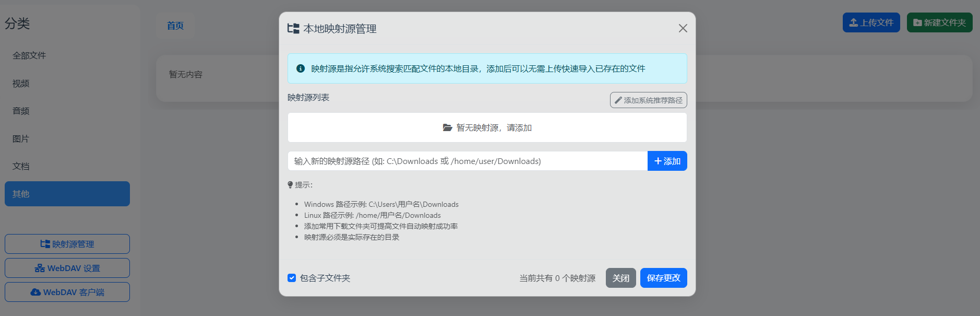
Task: Open WebDAV 设置 in sidebar
Action: pyautogui.click(x=67, y=268)
